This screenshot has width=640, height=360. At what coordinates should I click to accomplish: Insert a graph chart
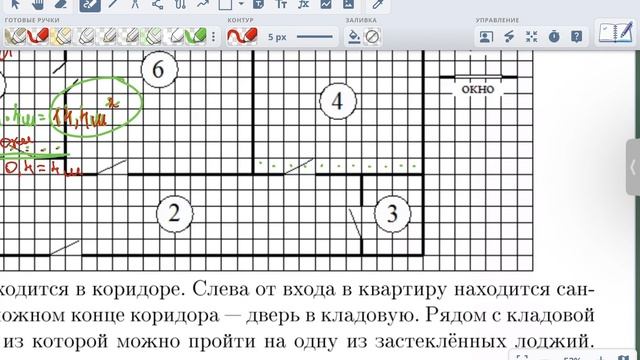click(x=326, y=4)
